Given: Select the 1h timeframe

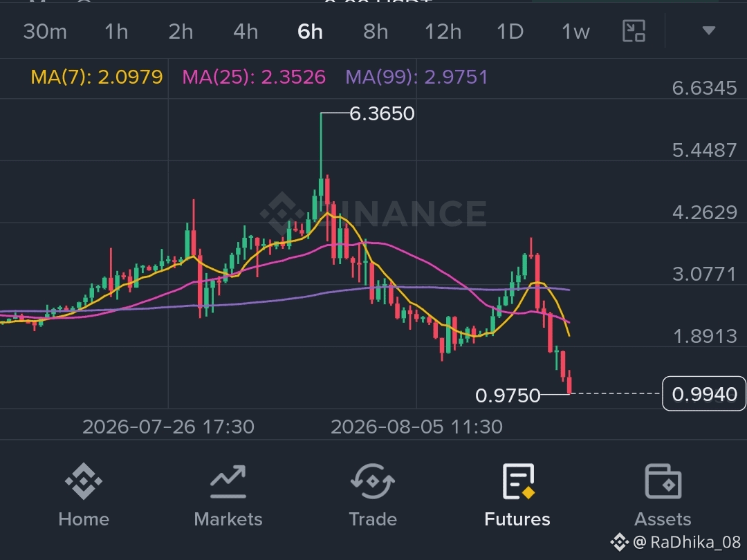Looking at the screenshot, I should [116, 32].
